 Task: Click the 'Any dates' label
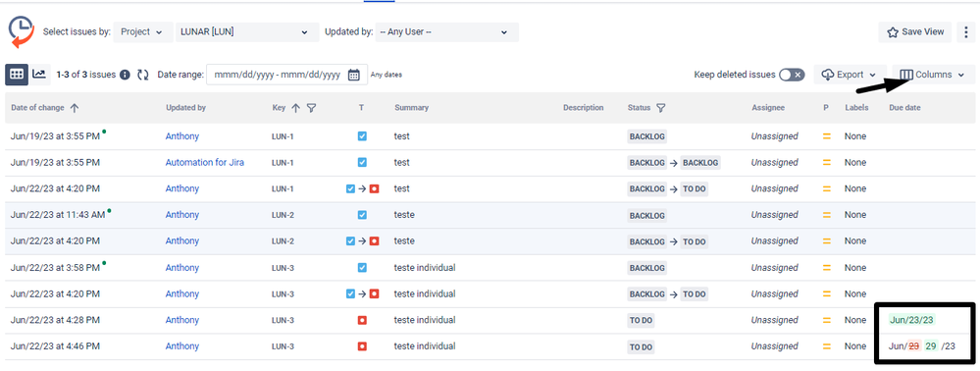(387, 75)
